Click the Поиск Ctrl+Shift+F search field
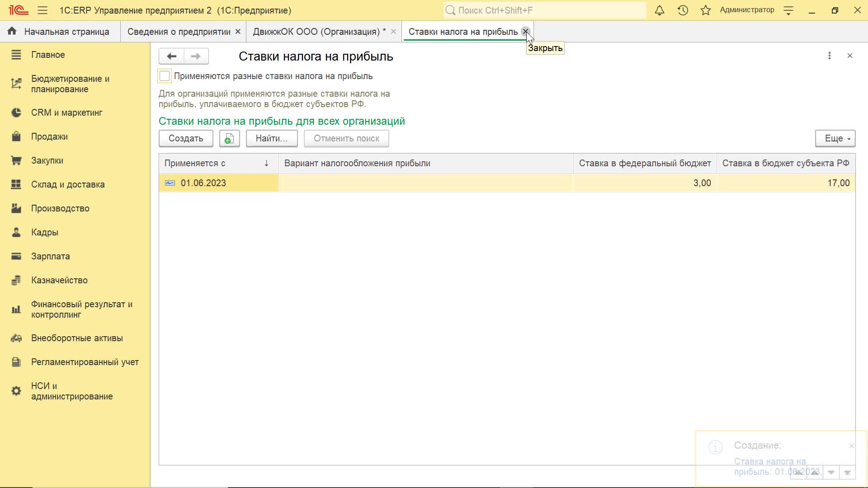This screenshot has height=488, width=868. 545,10
